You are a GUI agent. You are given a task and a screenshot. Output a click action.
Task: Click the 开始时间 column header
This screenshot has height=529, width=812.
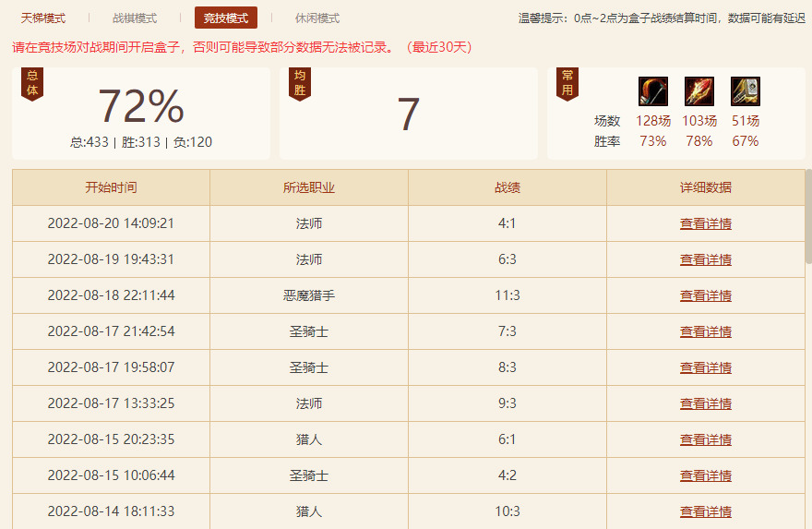(x=111, y=187)
